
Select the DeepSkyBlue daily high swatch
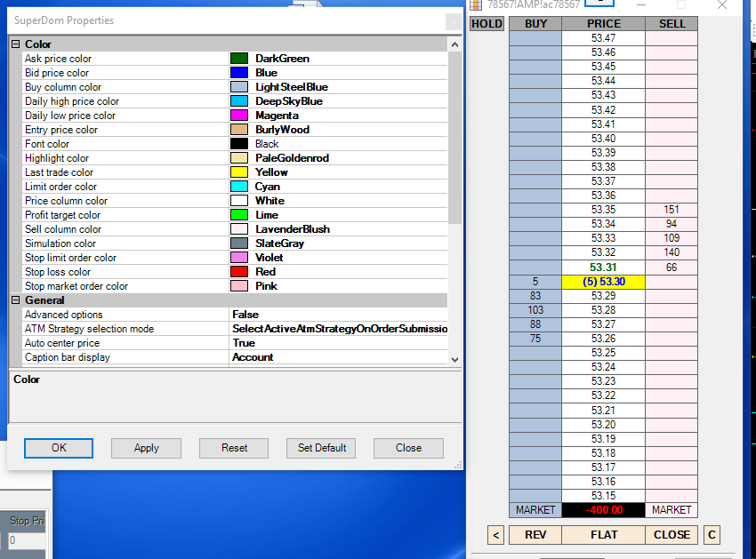point(239,101)
